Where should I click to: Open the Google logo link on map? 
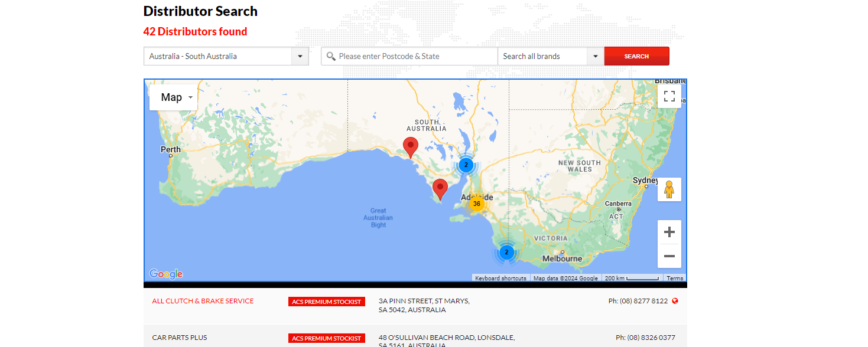pos(166,274)
